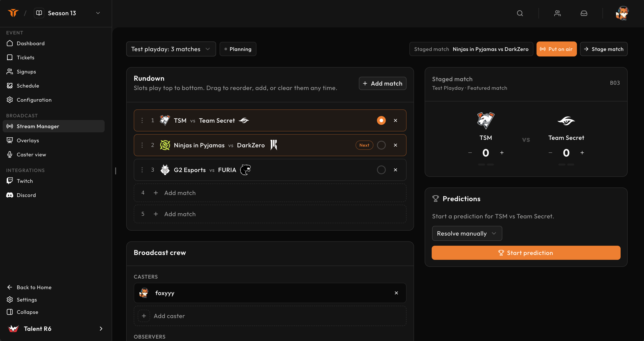Click the large Team Secret logo in Staged match
644x341 pixels.
click(x=566, y=121)
